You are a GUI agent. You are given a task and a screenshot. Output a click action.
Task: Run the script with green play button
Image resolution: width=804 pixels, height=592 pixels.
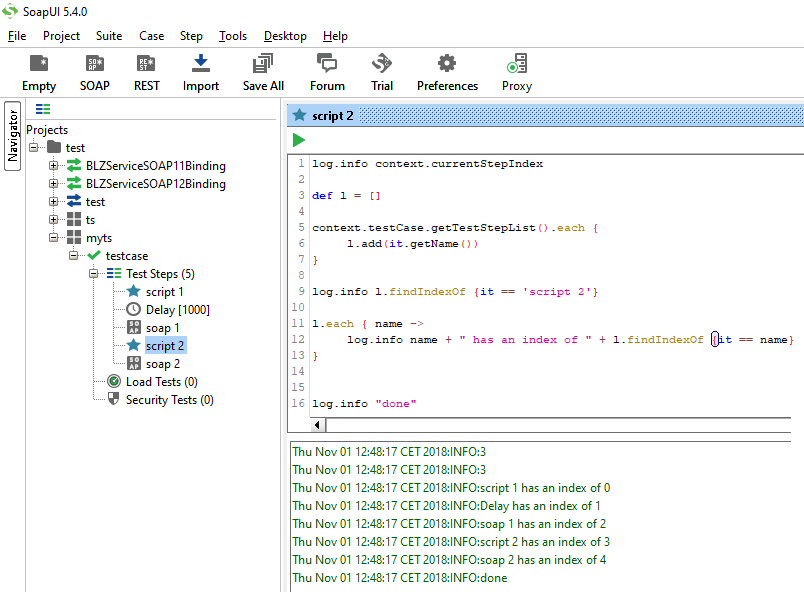pos(299,141)
